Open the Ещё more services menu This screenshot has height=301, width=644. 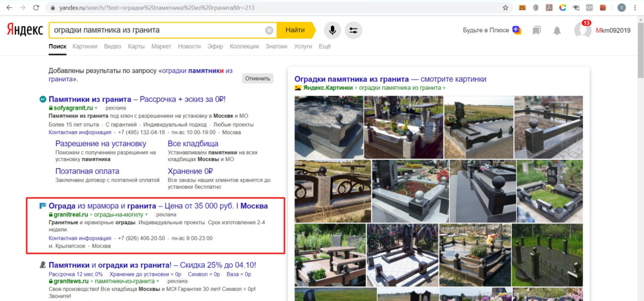(x=325, y=47)
